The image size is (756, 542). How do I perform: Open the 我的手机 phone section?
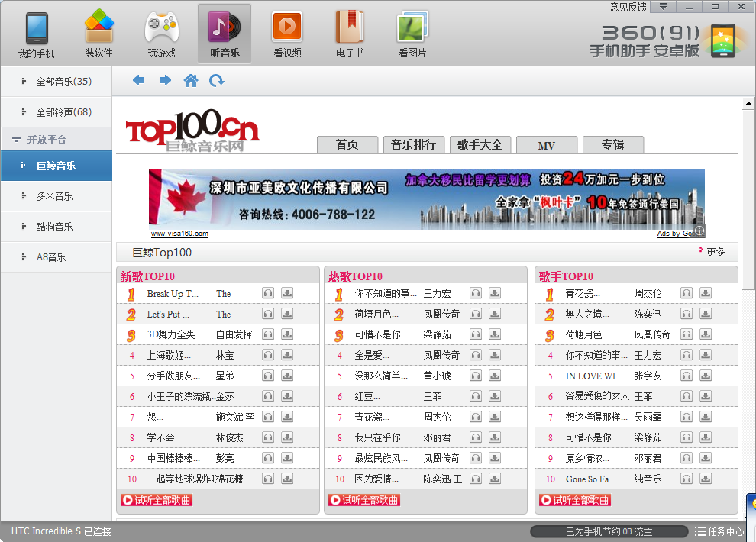[x=36, y=34]
